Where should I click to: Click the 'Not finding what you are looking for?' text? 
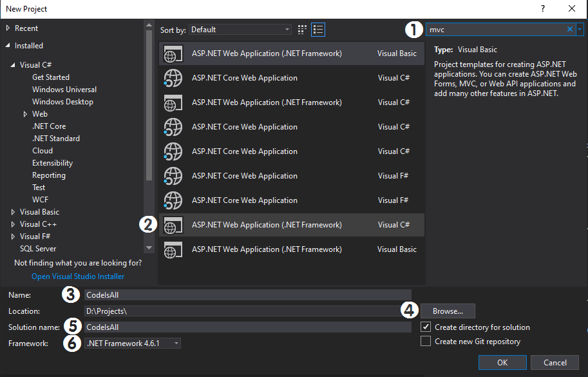pyautogui.click(x=78, y=263)
